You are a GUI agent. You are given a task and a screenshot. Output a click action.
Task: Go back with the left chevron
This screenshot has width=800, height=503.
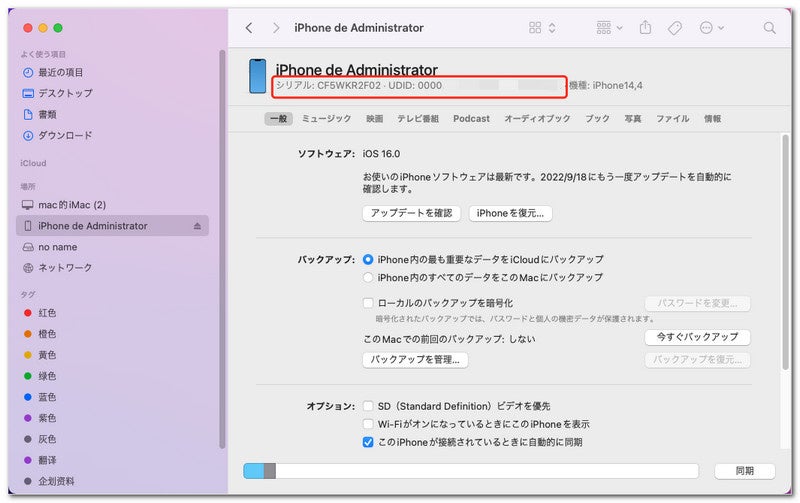(249, 28)
